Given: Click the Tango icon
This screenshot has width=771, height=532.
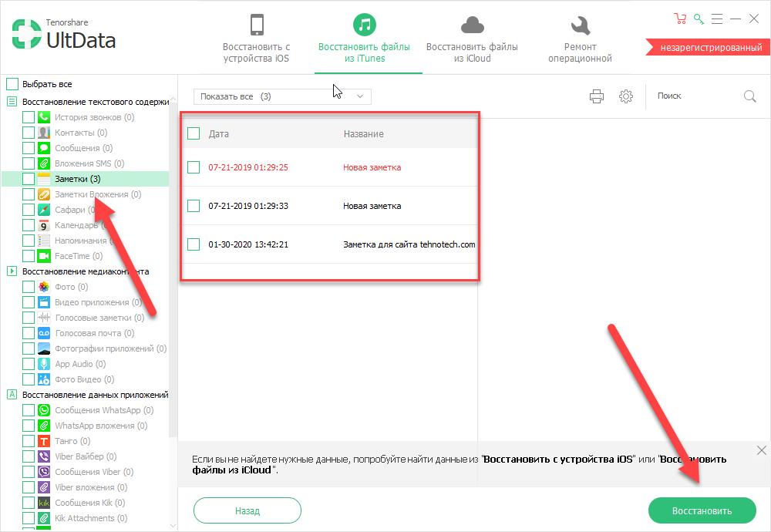Looking at the screenshot, I should click(x=44, y=441).
